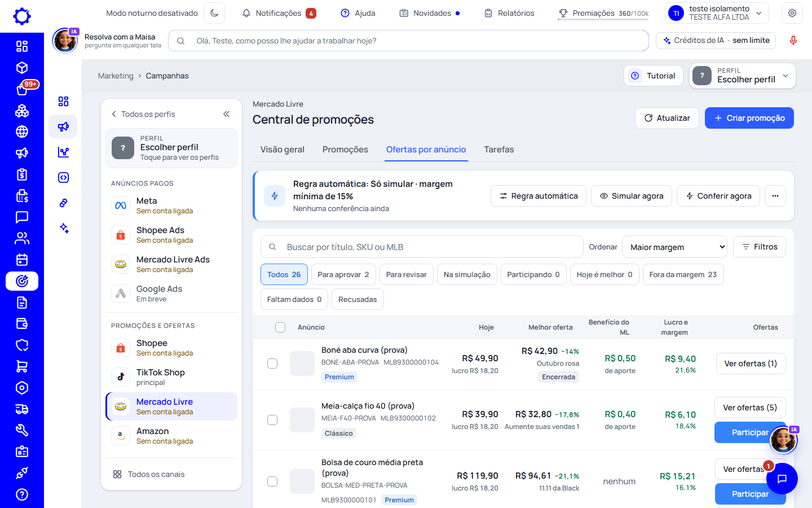Switch to the Visão geral tab
The image size is (812, 508).
[283, 150]
